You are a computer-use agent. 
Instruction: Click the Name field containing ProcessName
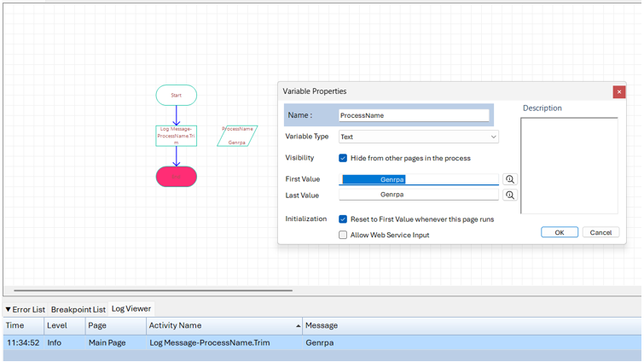coord(414,115)
